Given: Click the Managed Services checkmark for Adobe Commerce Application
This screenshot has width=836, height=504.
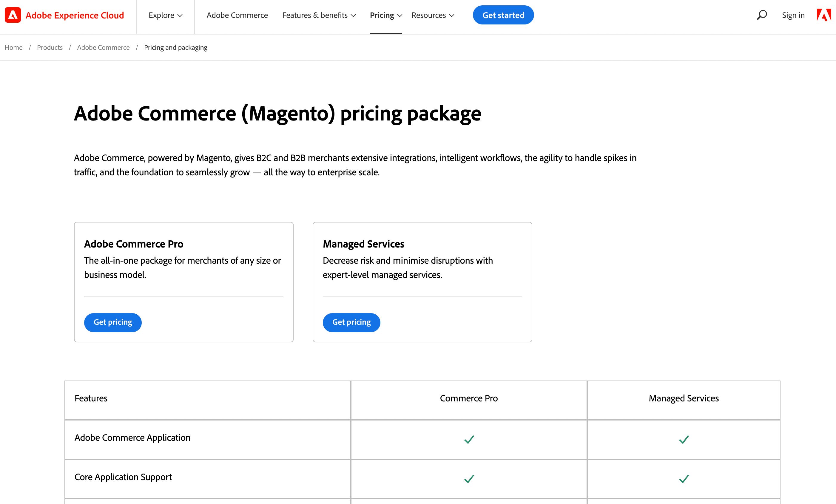Looking at the screenshot, I should click(683, 440).
